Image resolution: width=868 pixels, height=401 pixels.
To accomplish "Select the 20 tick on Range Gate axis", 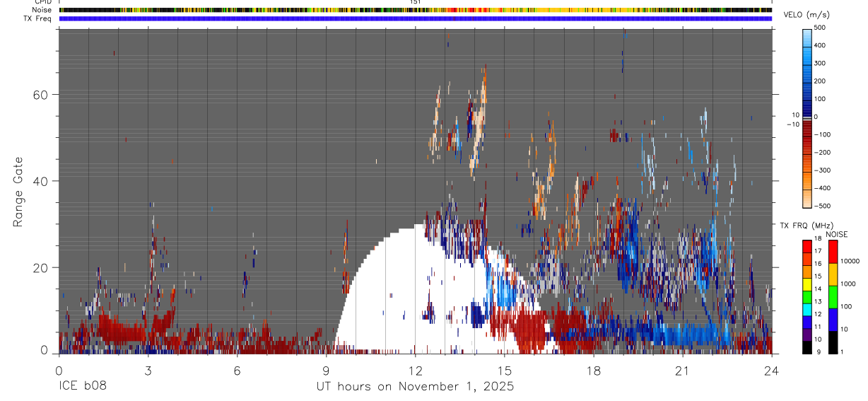I will pos(42,268).
